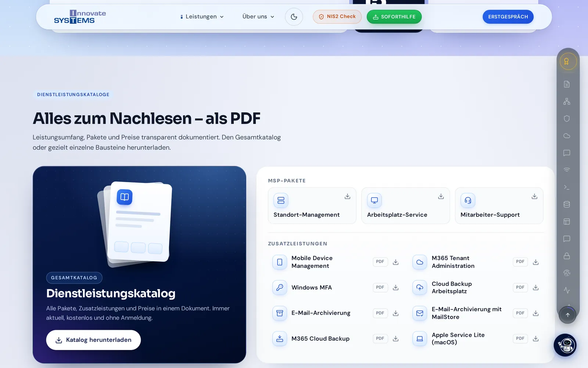Open the Leistungen dropdown menu

(x=202, y=17)
